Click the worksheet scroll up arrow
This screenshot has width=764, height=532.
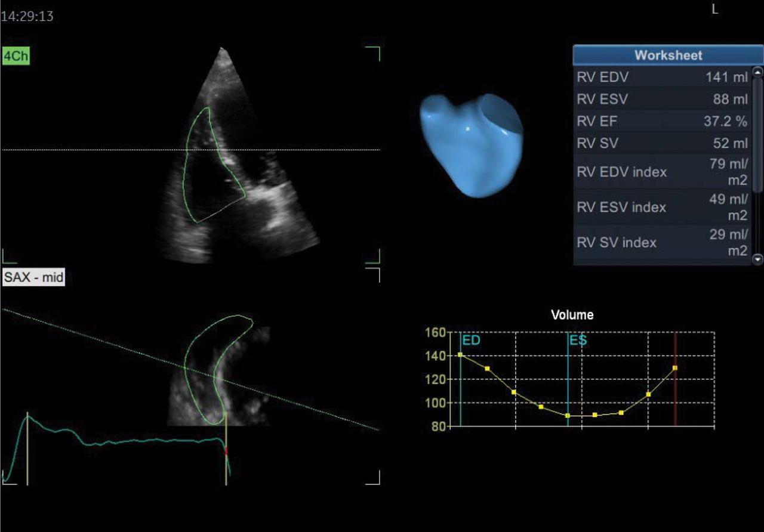point(758,72)
